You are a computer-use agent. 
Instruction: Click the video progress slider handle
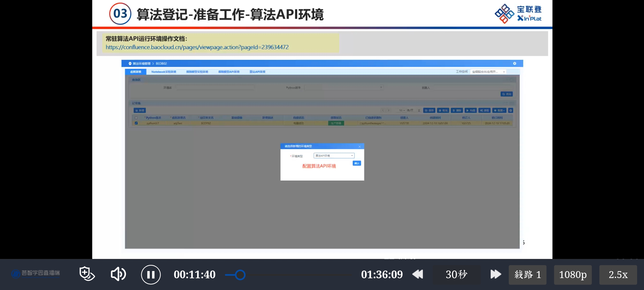click(x=240, y=275)
